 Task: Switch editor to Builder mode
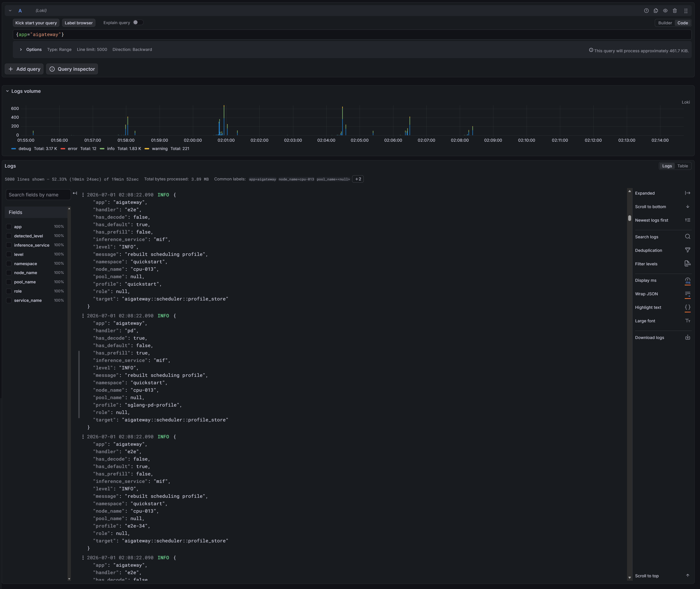coord(665,23)
